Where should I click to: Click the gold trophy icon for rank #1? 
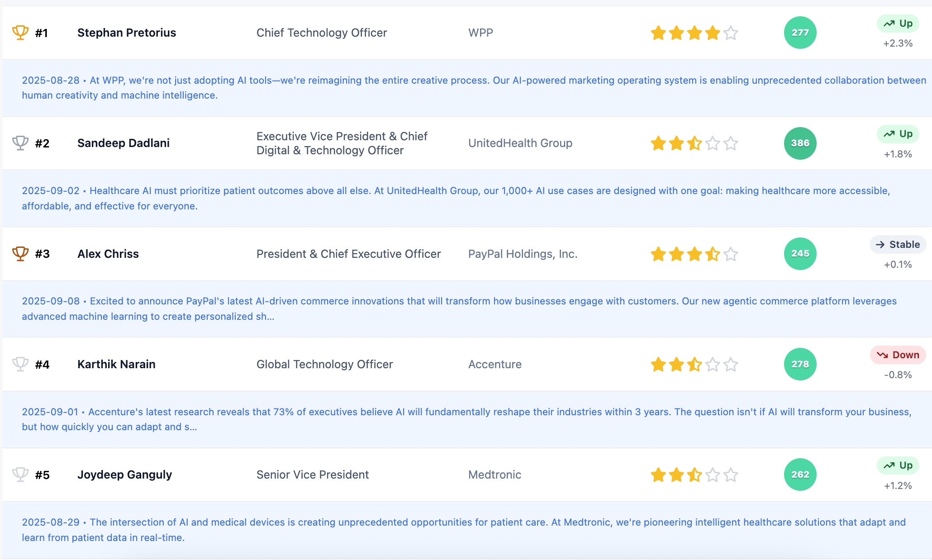(x=20, y=33)
